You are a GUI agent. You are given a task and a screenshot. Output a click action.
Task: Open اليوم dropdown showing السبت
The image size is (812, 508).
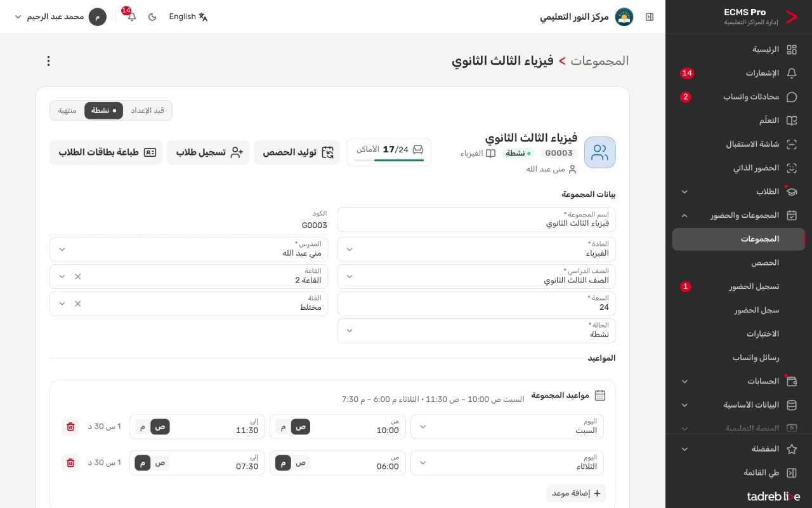(x=507, y=427)
